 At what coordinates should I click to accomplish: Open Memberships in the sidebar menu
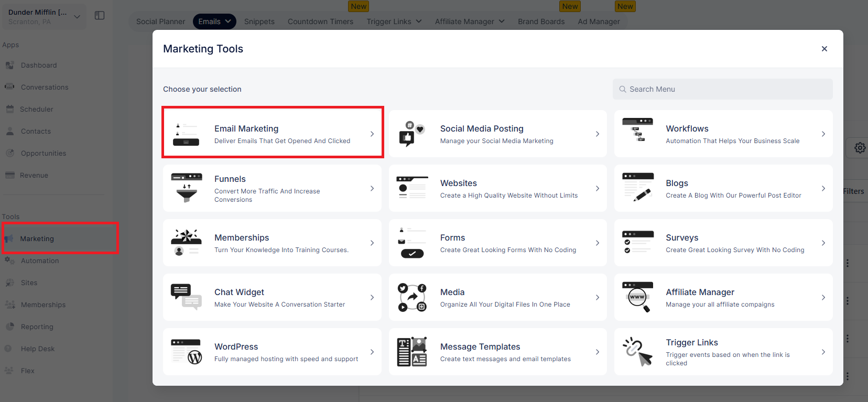[43, 305]
